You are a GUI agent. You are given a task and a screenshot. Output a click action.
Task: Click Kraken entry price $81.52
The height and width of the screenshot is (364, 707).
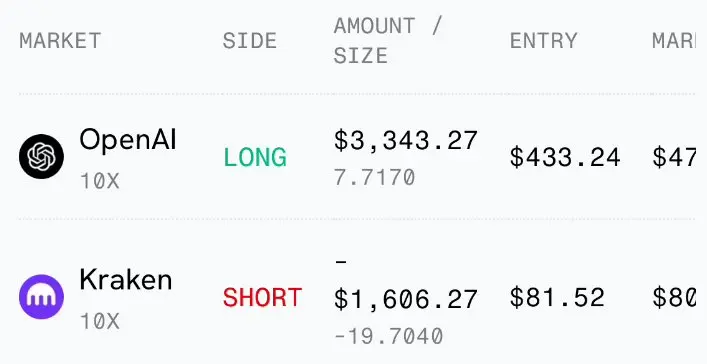(x=557, y=298)
